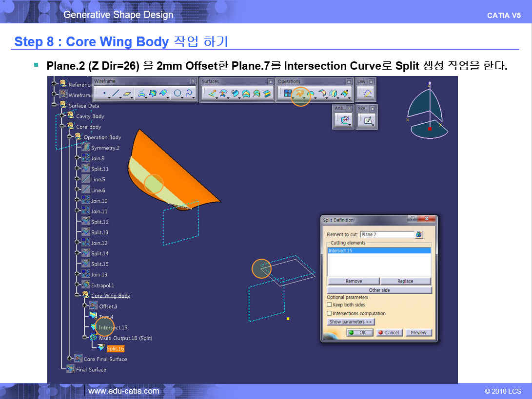Toggle Intersections computation checkbox
Viewport: 532px width, 399px height.
[329, 314]
